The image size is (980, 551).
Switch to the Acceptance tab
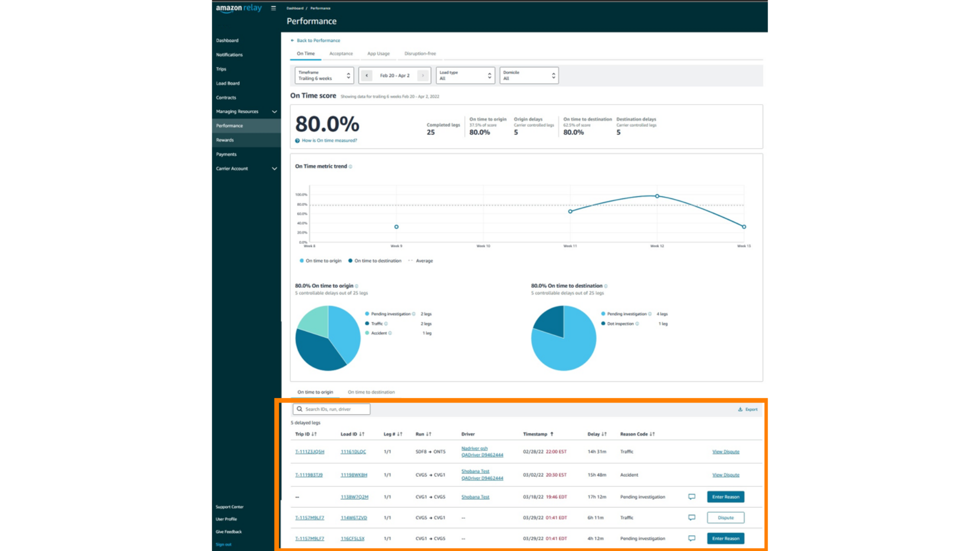coord(341,54)
